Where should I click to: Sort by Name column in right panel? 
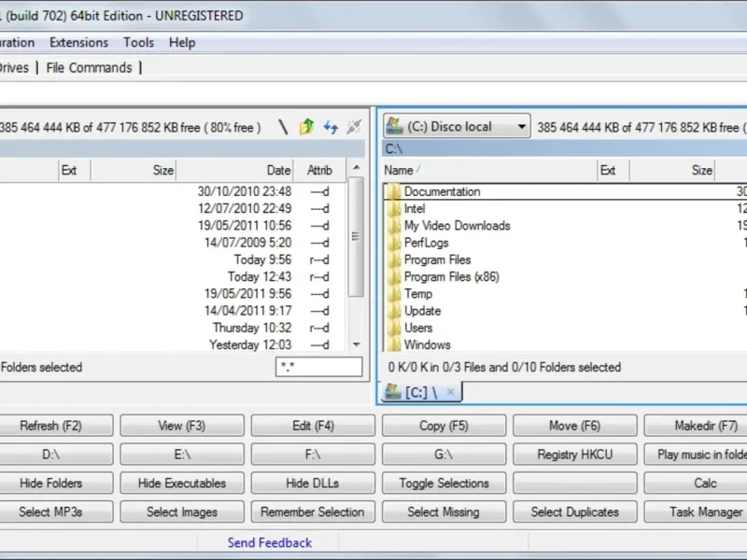(x=489, y=171)
